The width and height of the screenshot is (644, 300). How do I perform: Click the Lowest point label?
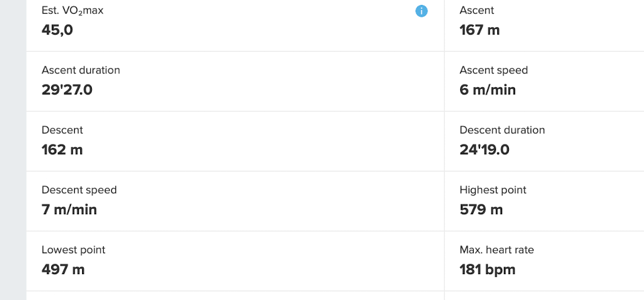[x=73, y=250]
